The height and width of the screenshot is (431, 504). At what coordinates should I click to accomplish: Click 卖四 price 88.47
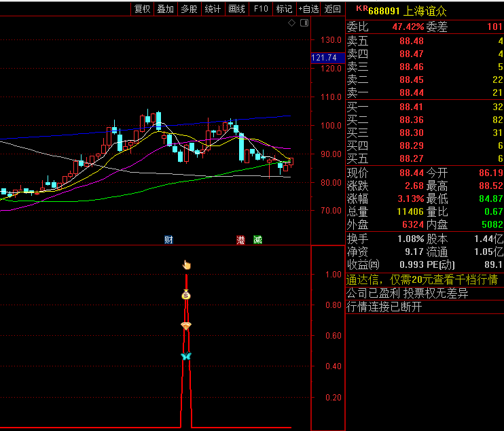[x=412, y=54]
